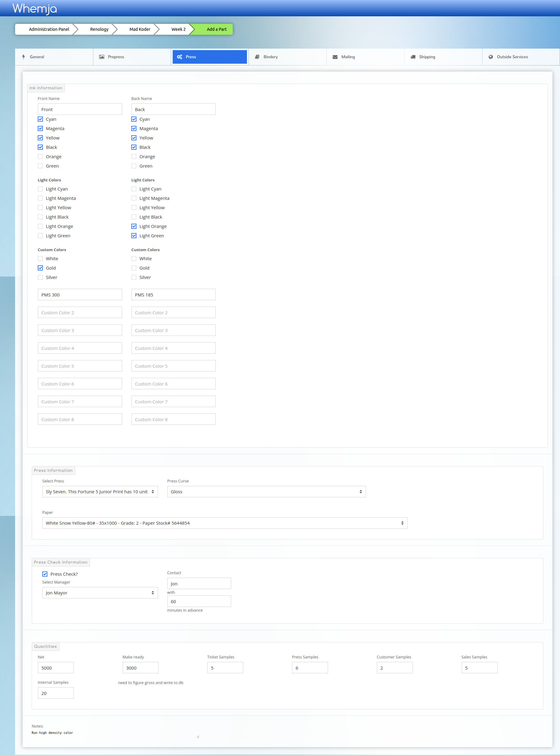This screenshot has width=560, height=755.
Task: Switch to the Bindery tab
Action: coord(270,57)
